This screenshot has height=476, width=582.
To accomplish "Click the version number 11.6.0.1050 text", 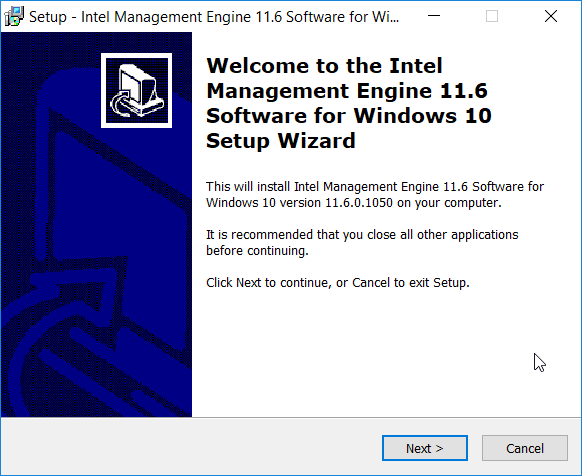I will (359, 203).
